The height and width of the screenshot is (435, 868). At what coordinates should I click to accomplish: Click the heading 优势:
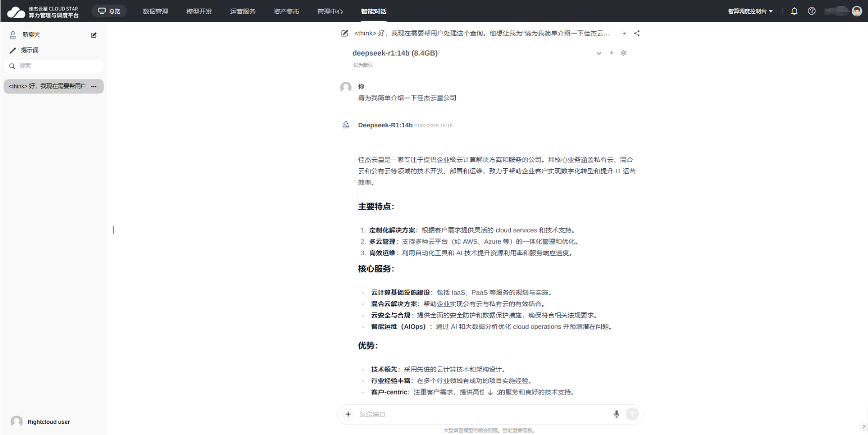click(368, 346)
